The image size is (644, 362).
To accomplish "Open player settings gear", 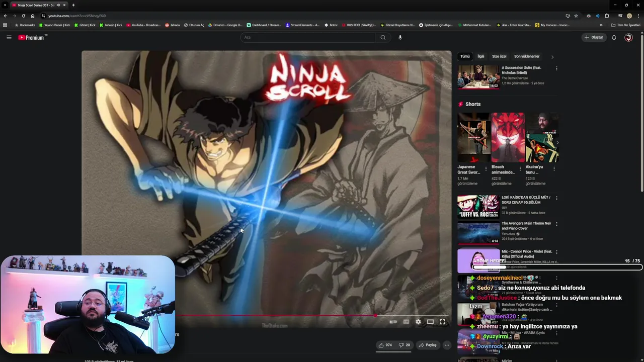I will click(418, 322).
